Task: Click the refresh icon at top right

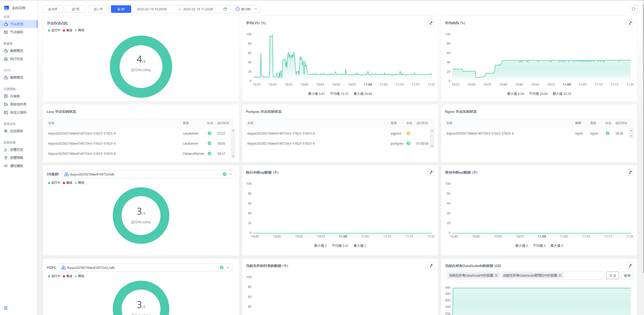Action: (x=634, y=9)
